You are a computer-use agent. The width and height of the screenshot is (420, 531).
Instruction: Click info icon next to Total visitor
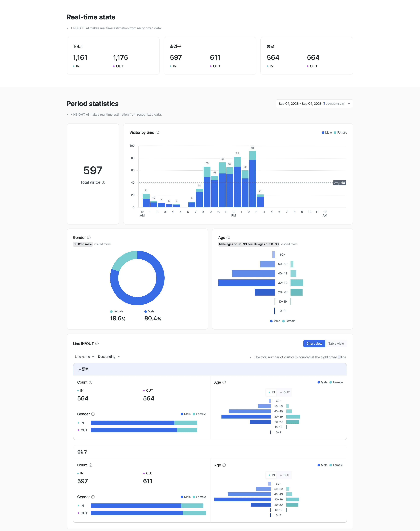click(x=103, y=182)
